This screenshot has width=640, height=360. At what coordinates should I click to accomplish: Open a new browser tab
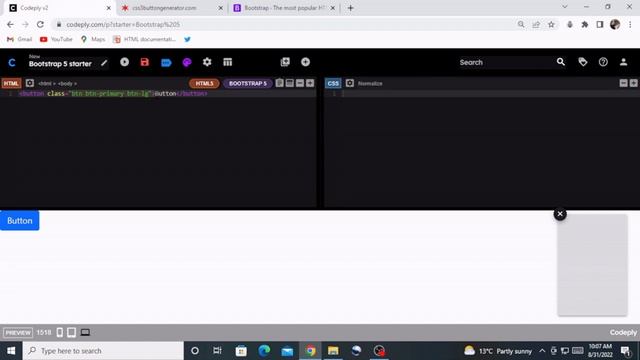(351, 8)
